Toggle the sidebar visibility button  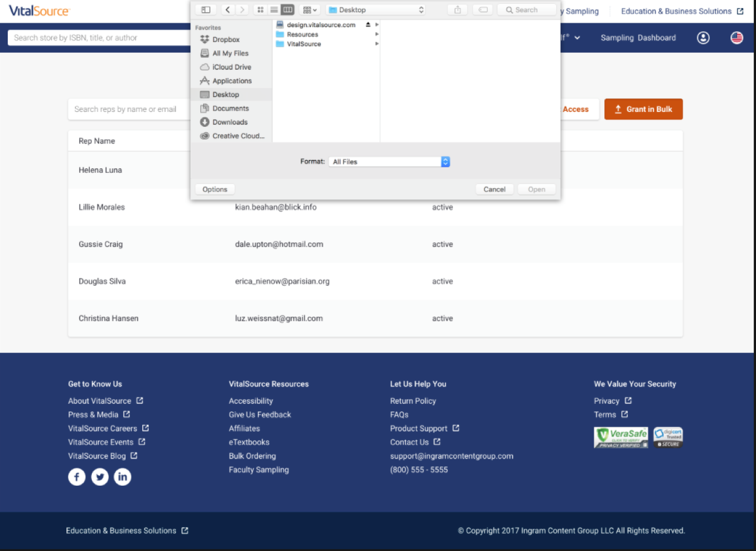tap(205, 9)
